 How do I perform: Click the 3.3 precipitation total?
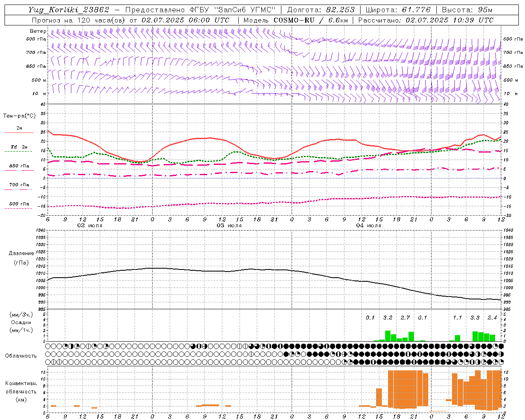pos(475,317)
